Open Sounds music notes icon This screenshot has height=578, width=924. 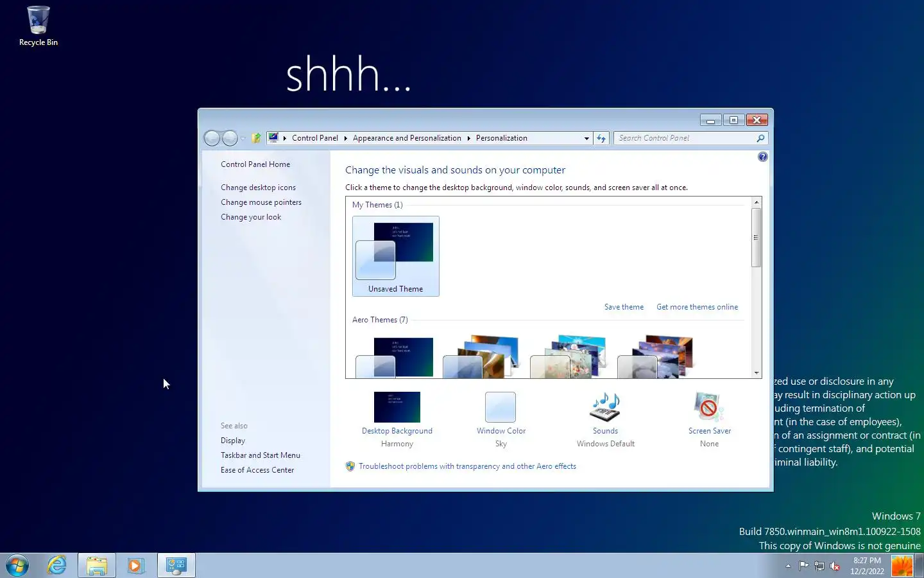tap(605, 407)
